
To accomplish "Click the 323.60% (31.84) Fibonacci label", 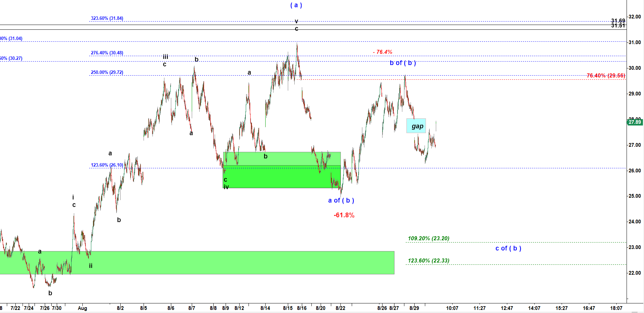I will pos(107,18).
